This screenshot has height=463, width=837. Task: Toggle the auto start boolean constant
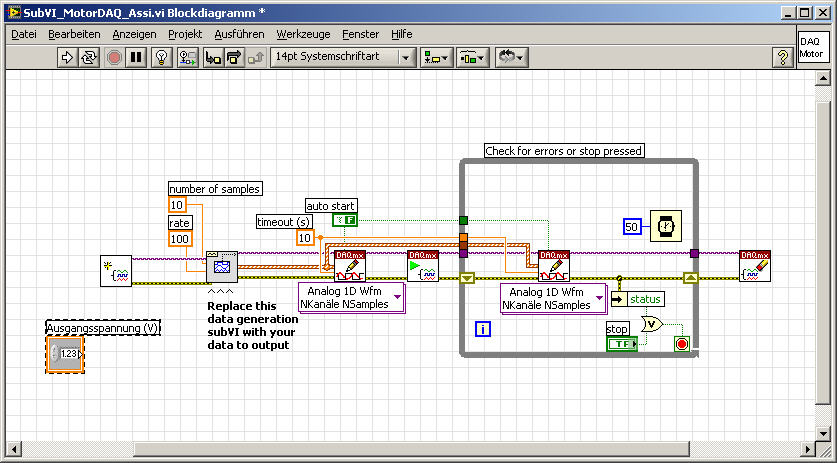(345, 220)
